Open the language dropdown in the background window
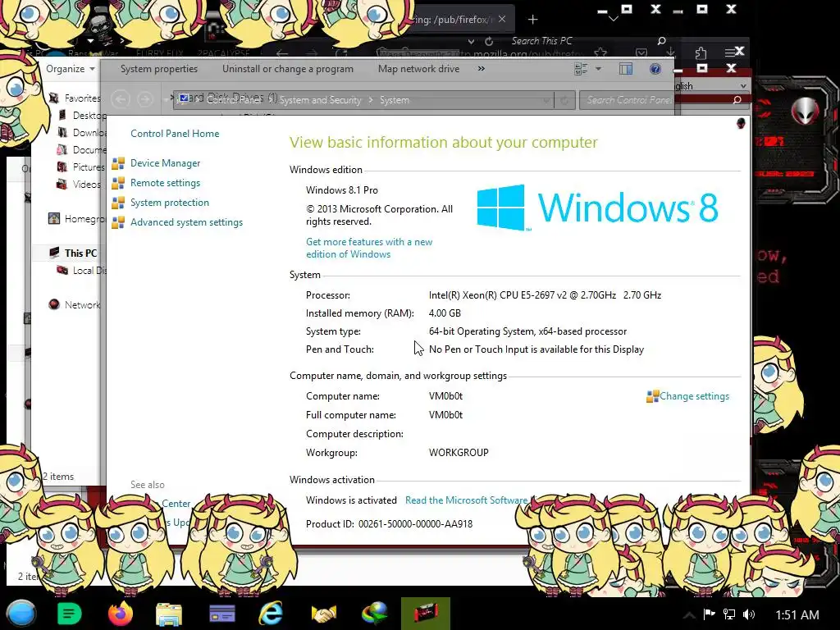840x630 pixels. click(743, 85)
